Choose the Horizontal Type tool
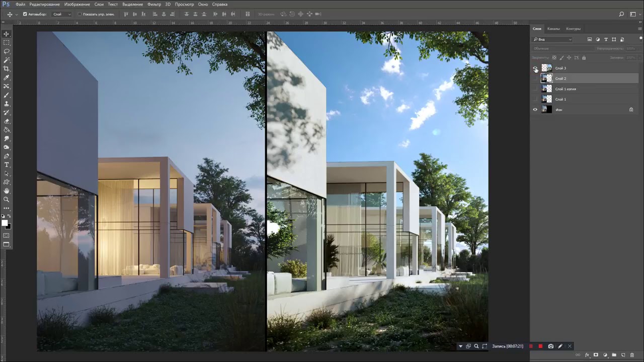644x362 pixels. pyautogui.click(x=7, y=165)
